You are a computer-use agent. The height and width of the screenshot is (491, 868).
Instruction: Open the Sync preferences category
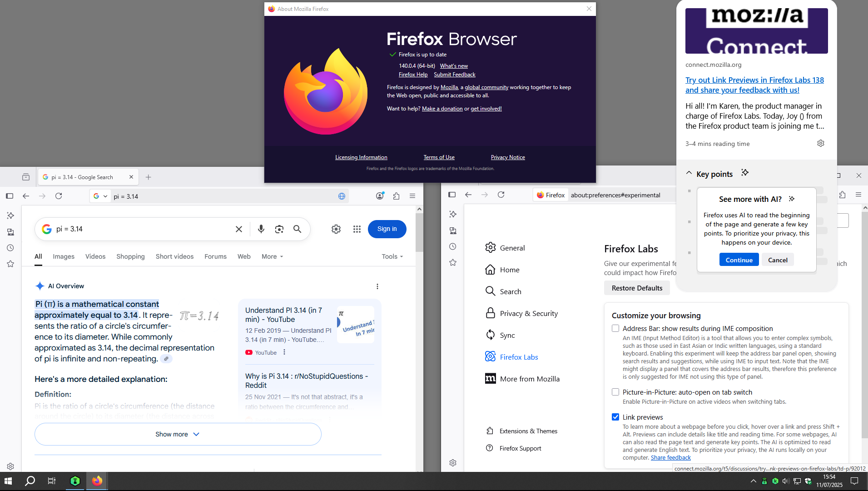point(501,335)
